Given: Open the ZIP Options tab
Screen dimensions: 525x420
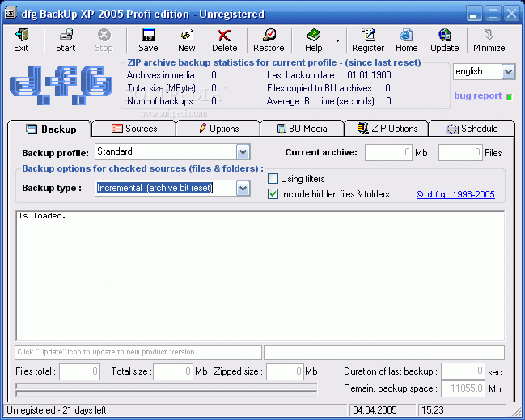Looking at the screenshot, I should [x=387, y=129].
